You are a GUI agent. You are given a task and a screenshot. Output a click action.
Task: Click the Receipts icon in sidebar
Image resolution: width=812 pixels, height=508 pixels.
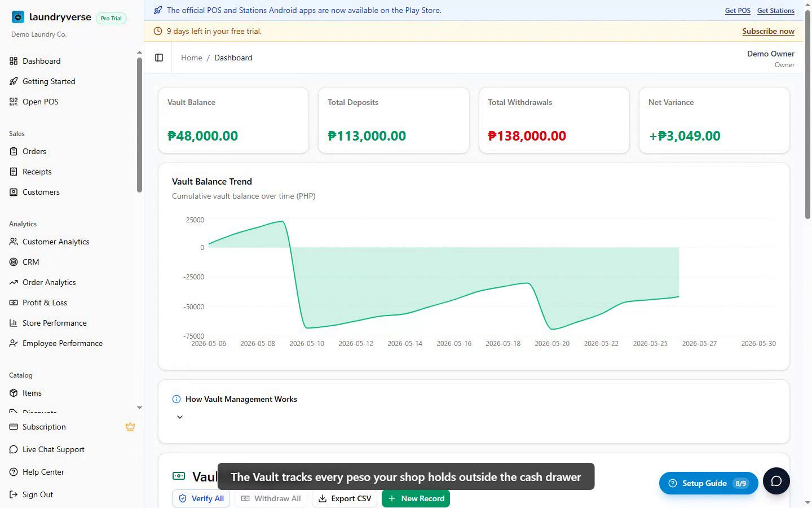click(14, 172)
